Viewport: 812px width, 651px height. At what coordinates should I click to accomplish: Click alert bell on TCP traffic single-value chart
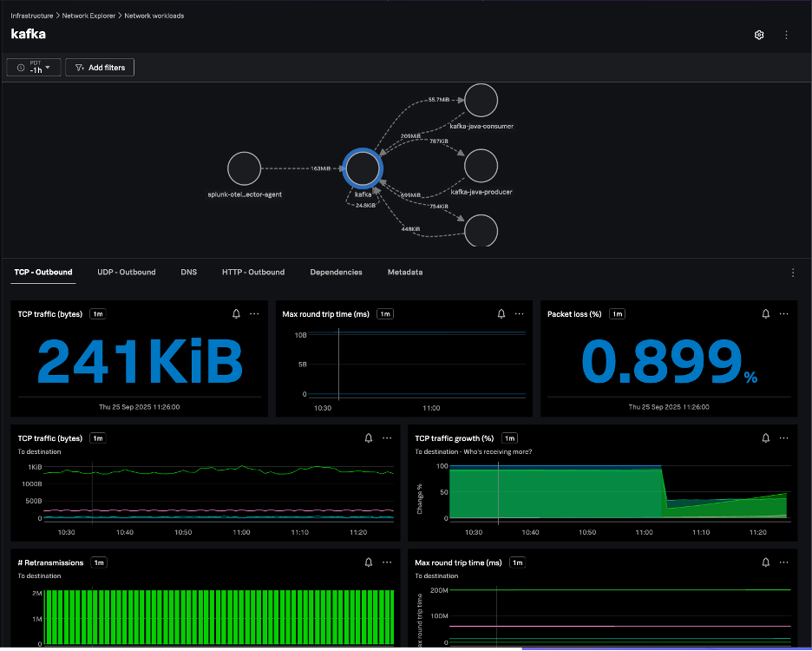(x=237, y=314)
